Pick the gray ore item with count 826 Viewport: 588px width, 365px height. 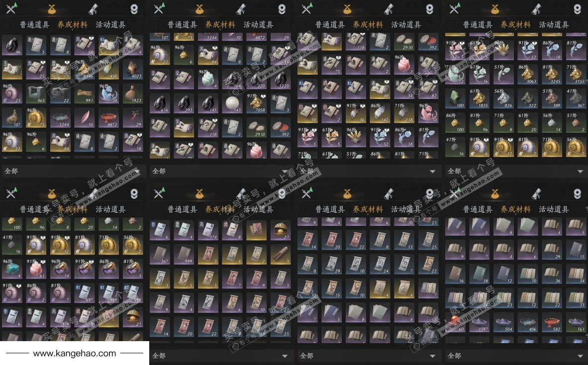point(503,98)
